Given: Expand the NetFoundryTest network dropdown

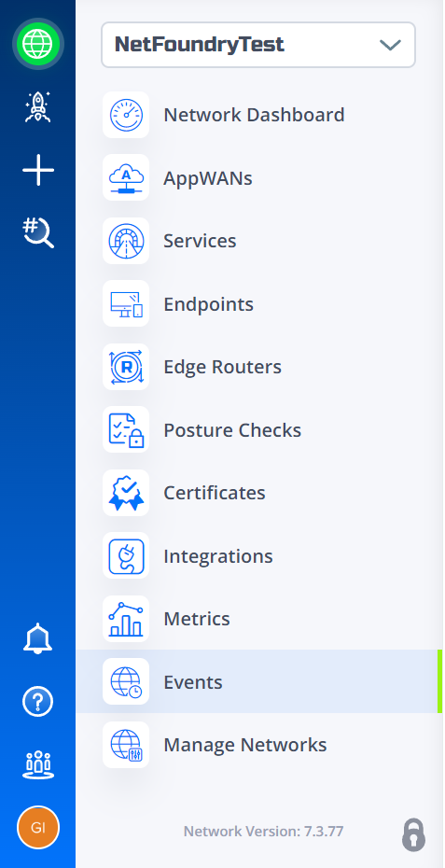Looking at the screenshot, I should point(257,45).
